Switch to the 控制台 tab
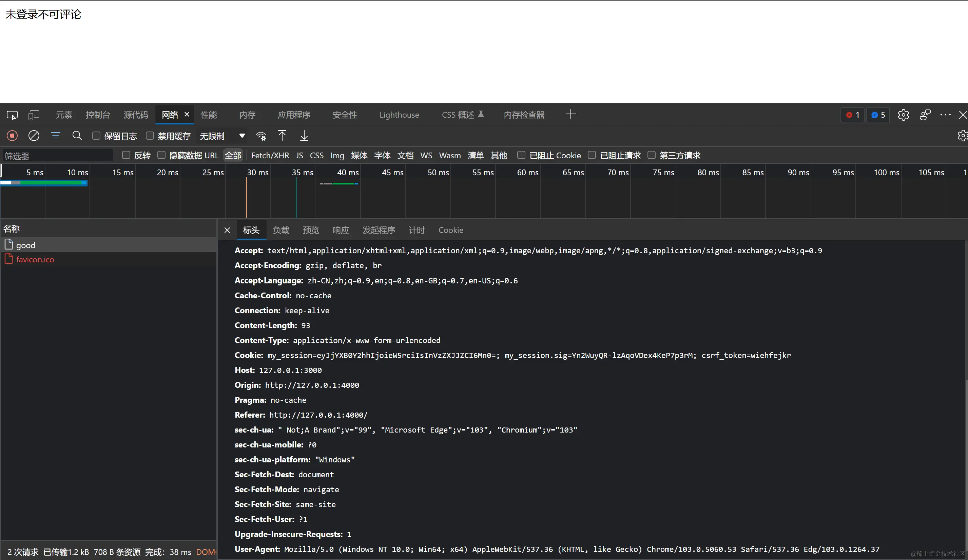Screen dimensions: 968x560 point(98,115)
